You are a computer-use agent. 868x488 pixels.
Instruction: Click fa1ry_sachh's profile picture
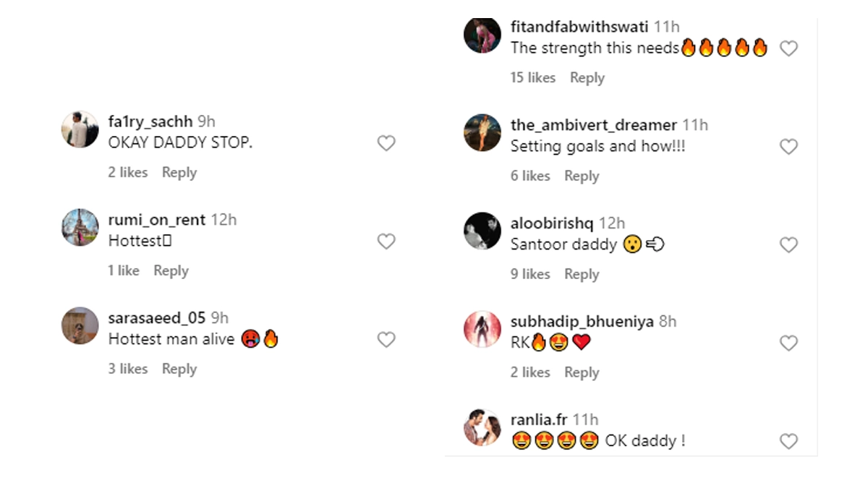pos(80,130)
